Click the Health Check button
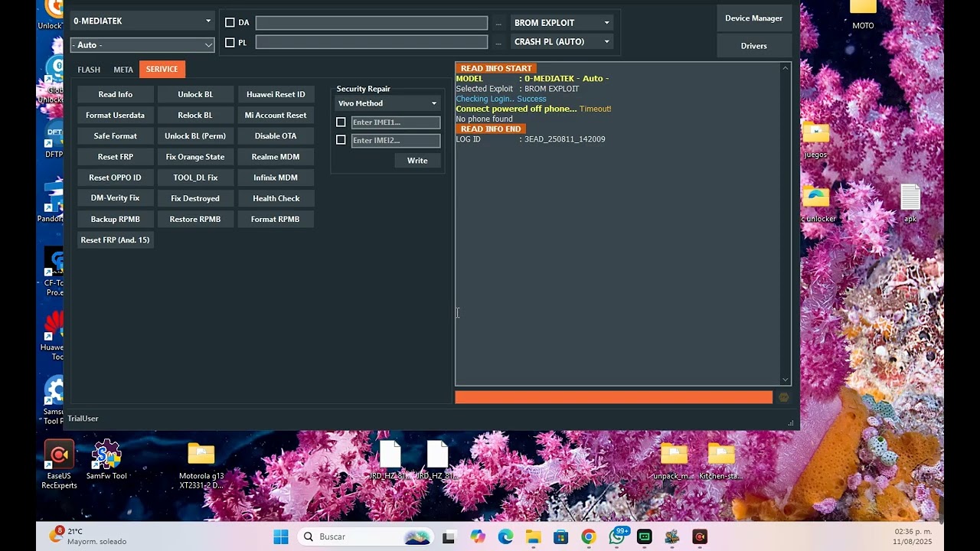This screenshot has height=551, width=980. pos(276,198)
